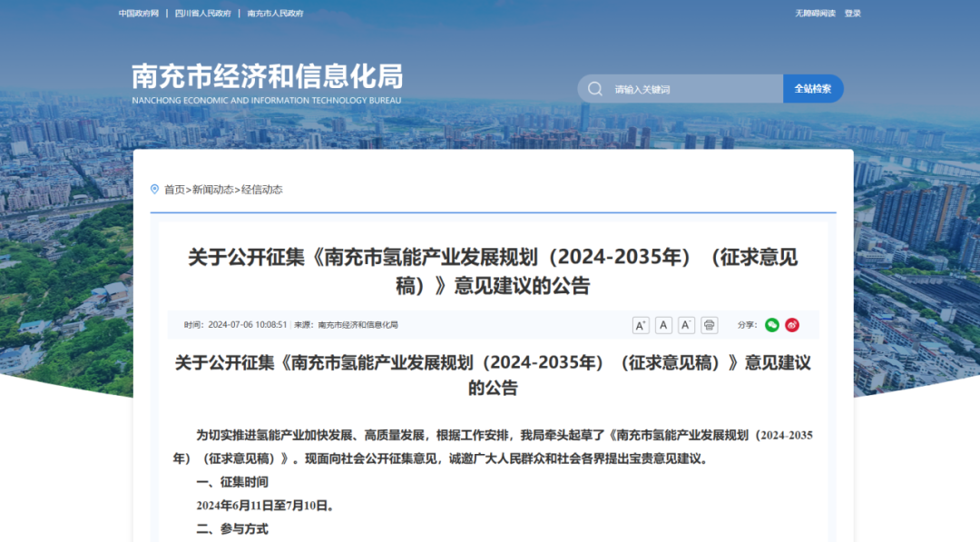Share the article via Weibo icon
Viewport: 980px width, 542px height.
[792, 325]
